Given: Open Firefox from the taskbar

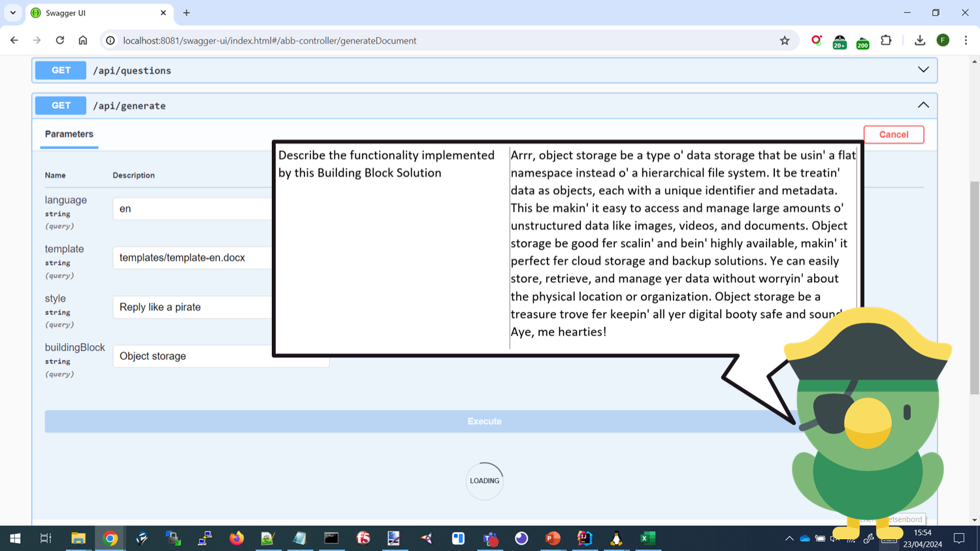Looking at the screenshot, I should pos(237,538).
